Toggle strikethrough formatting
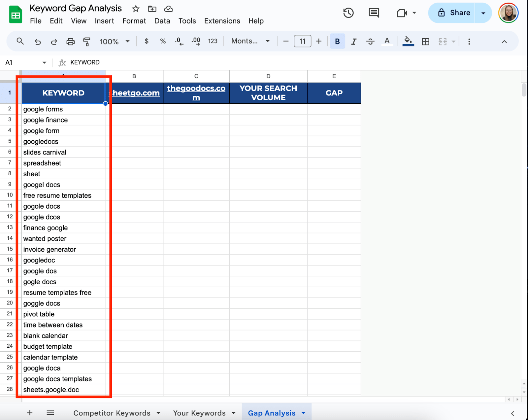The image size is (528, 420). [x=370, y=42]
